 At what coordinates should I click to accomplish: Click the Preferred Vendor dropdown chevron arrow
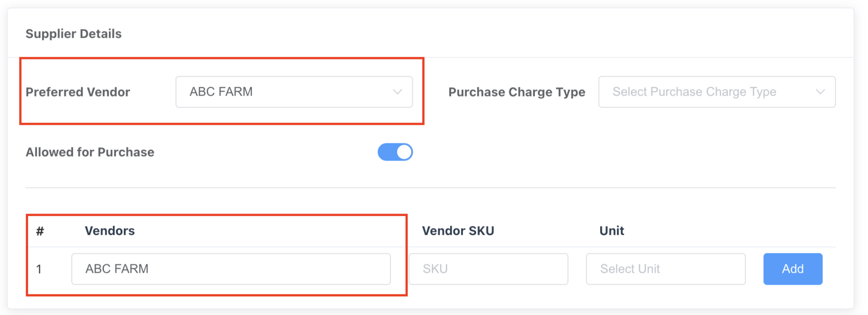click(397, 92)
